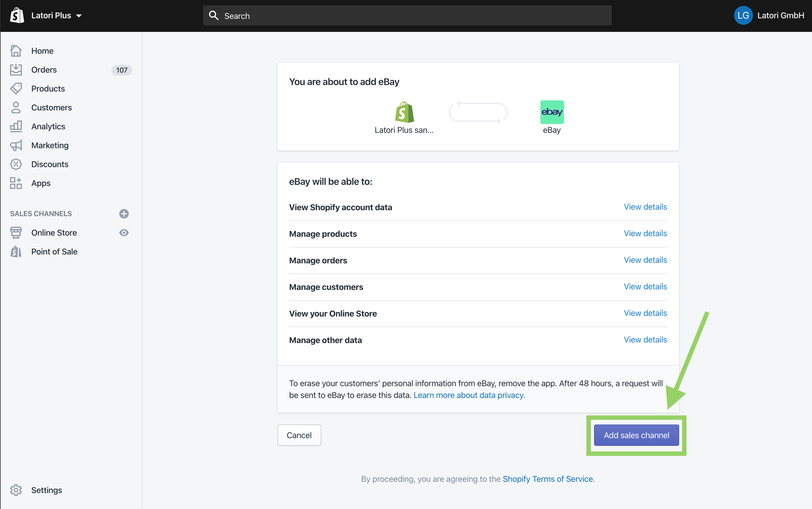The height and width of the screenshot is (509, 812).
Task: Click the Discounts icon in sidebar
Action: 17,164
